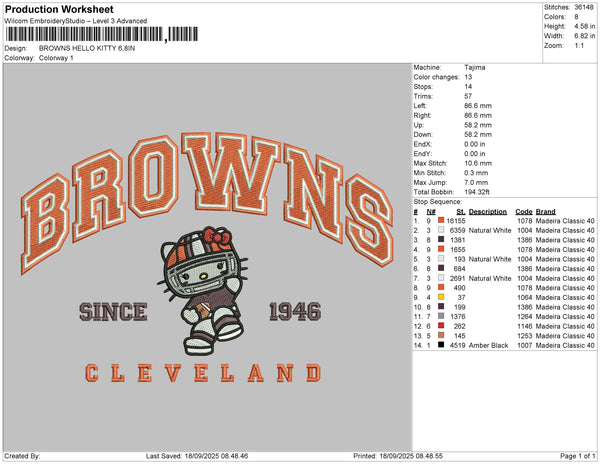The image size is (600, 464).
Task: Click code '1064' in row 9
Action: tap(525, 297)
